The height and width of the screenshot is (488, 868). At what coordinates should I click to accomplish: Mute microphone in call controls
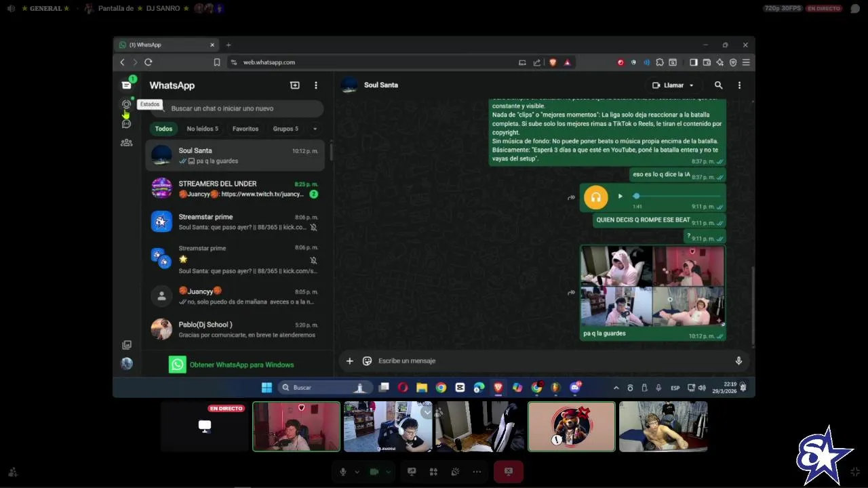click(343, 472)
